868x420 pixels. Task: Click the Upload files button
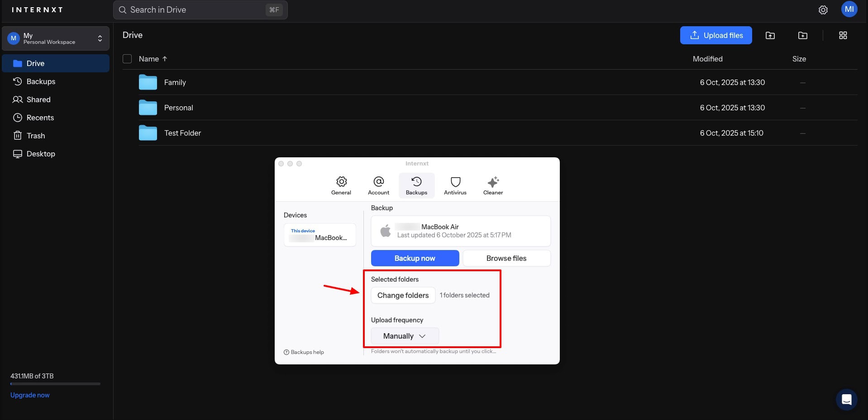(x=716, y=35)
